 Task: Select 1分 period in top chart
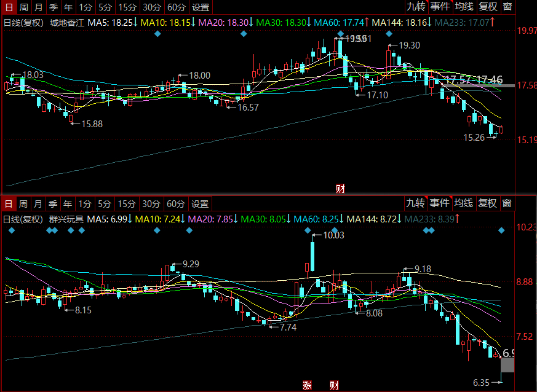click(86, 7)
